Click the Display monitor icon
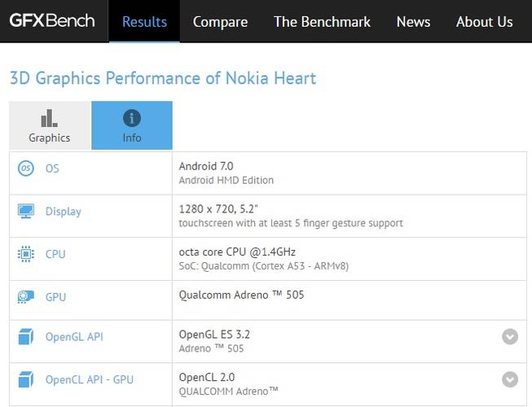 (26, 211)
